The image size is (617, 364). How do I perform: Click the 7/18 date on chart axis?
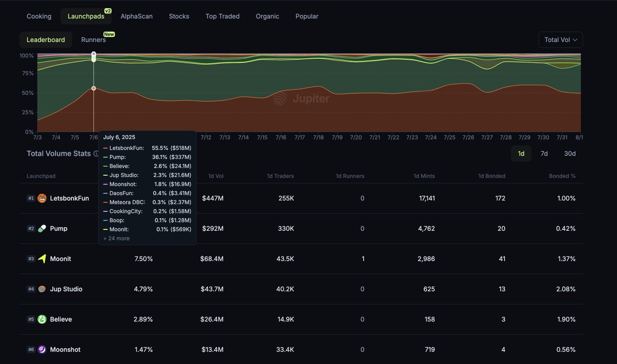318,138
